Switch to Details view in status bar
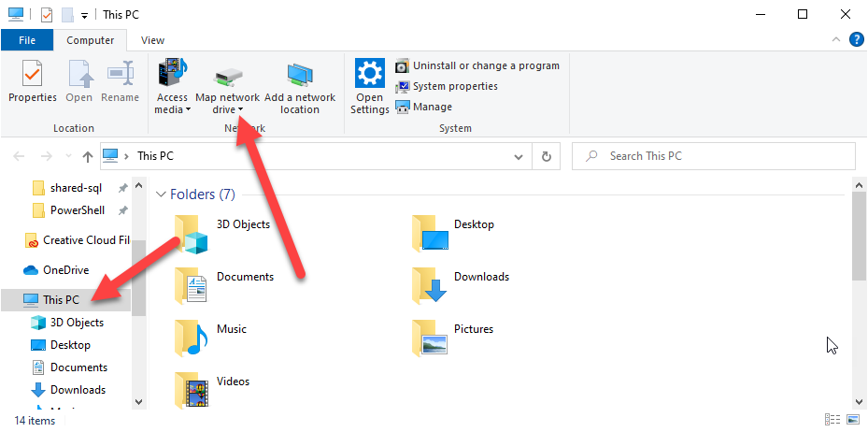Image resolution: width=868 pixels, height=432 pixels. pos(832,421)
